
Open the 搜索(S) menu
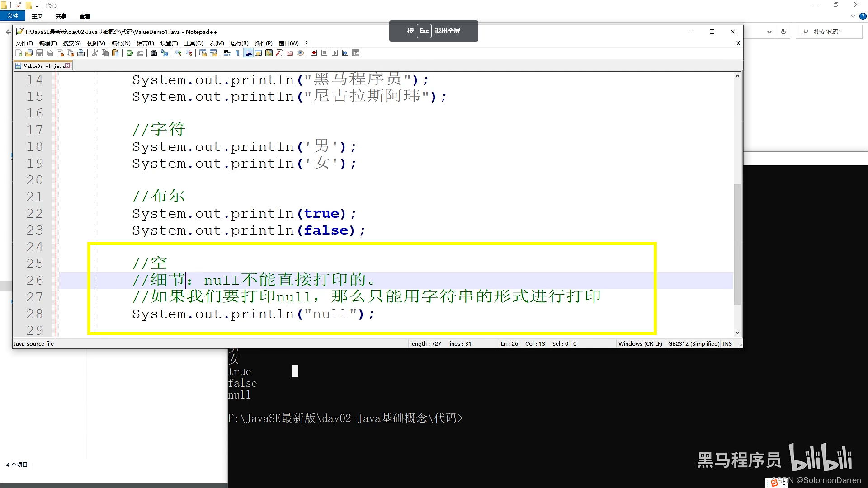tap(72, 43)
